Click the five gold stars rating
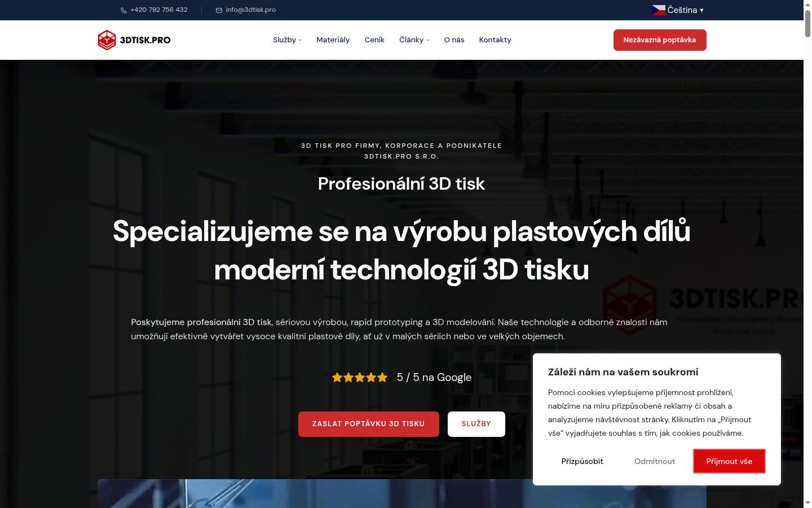This screenshot has height=508, width=812. (x=360, y=378)
